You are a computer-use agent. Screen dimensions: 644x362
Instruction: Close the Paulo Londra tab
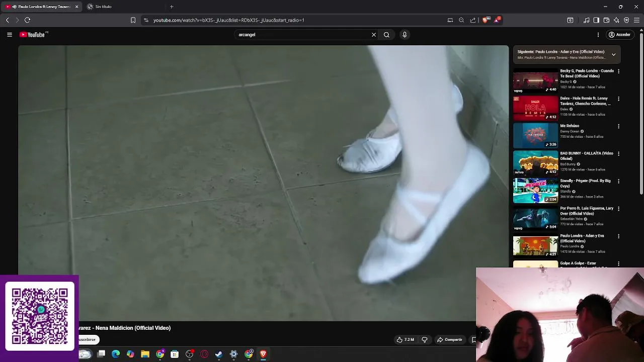click(77, 7)
